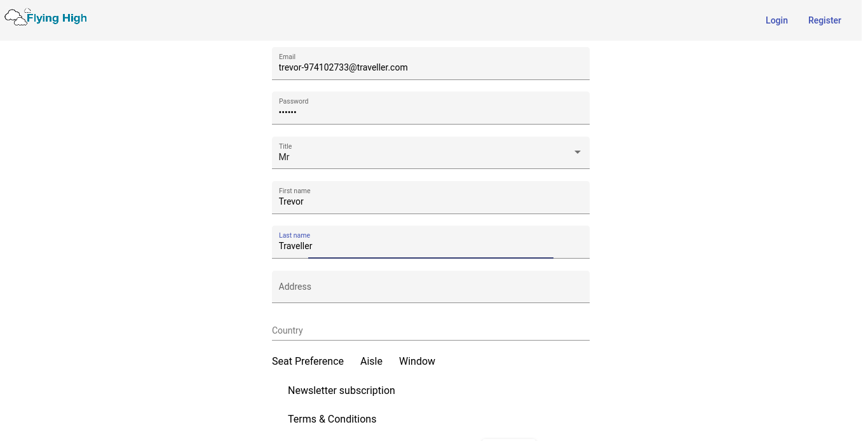Click the Flying High brand name
868x441 pixels.
coord(57,18)
